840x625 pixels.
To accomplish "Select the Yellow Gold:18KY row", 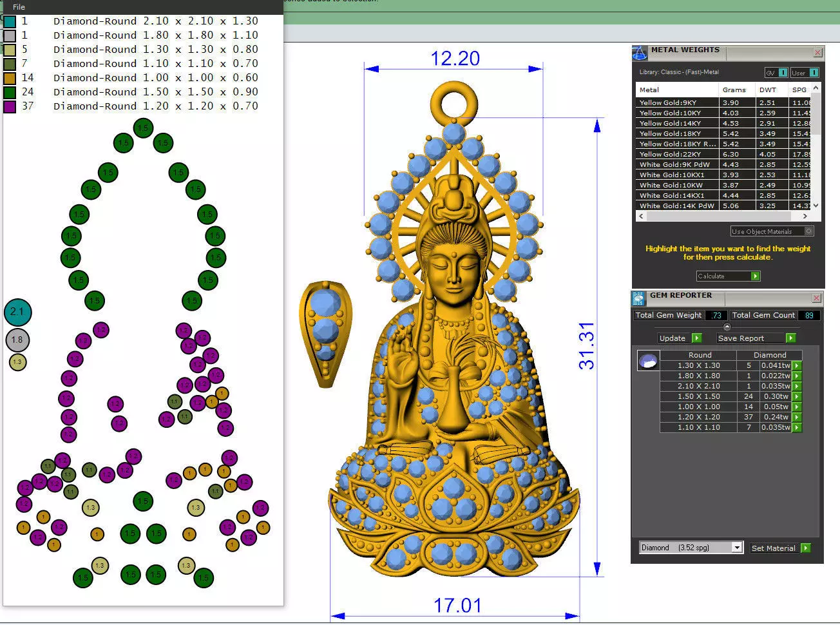I will 723,133.
